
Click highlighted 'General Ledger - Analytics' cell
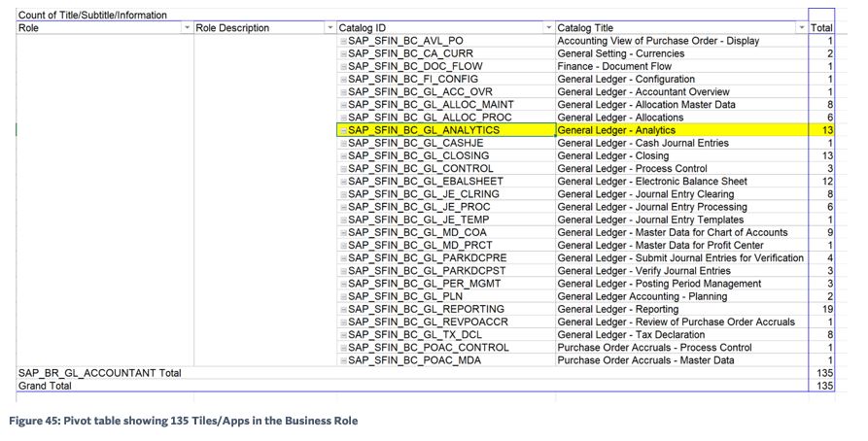tap(682, 130)
